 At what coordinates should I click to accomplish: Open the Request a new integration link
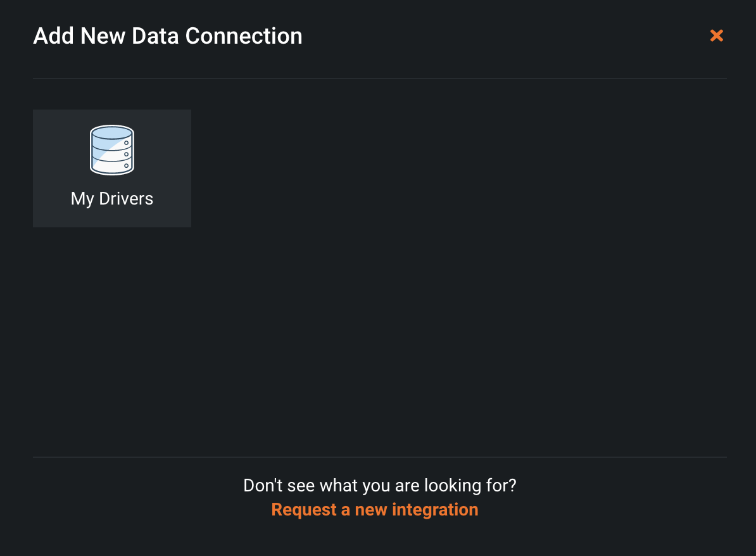[374, 510]
